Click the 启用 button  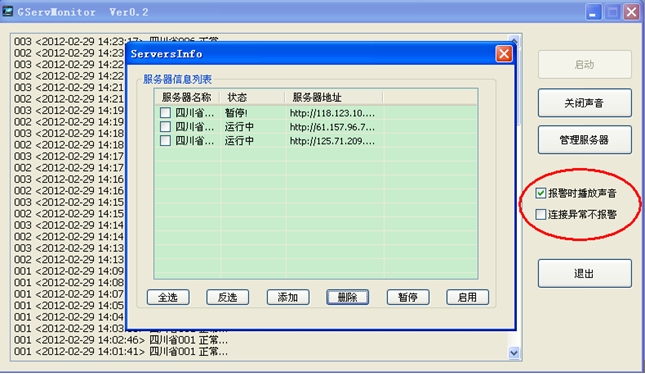(x=468, y=297)
